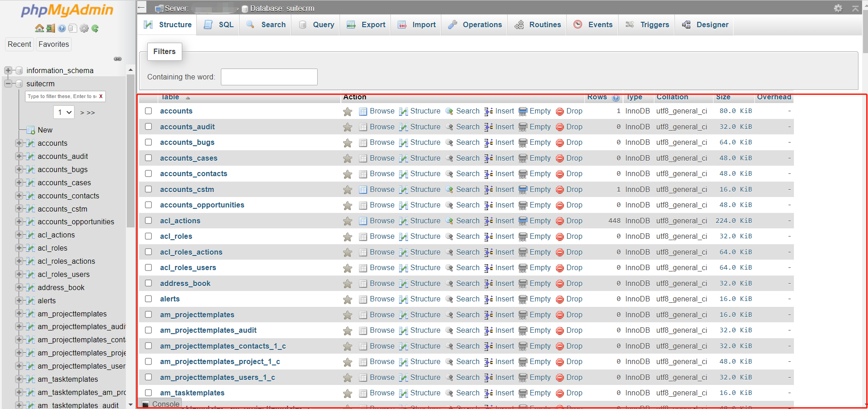Screen dimensions: 868x409
Task: Add alerts table to favorites star
Action: click(348, 299)
